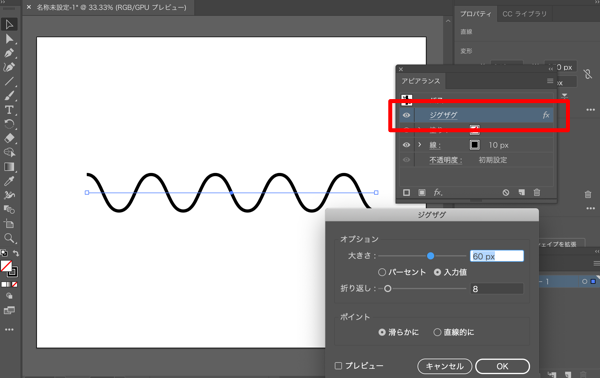Click the 線 stroke label link
This screenshot has width=600, height=378.
point(435,145)
